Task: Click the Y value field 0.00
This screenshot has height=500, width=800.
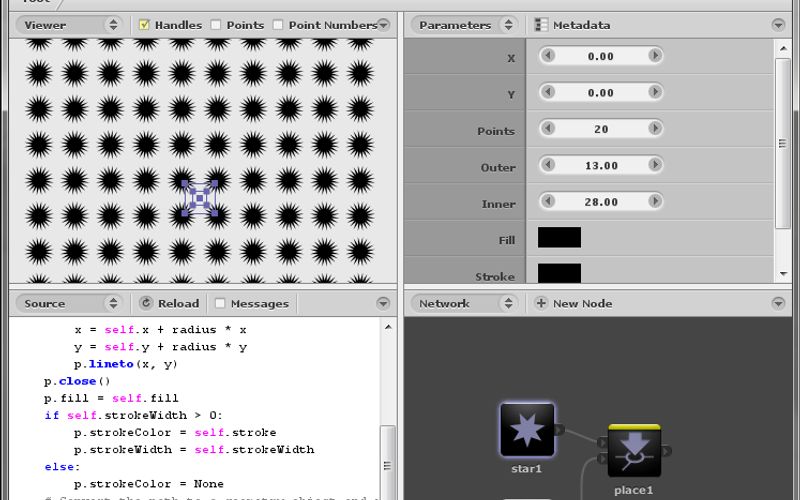Action: tap(601, 93)
